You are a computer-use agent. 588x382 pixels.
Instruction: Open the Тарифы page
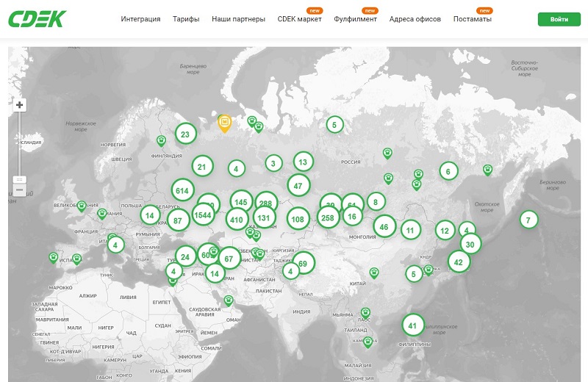pyautogui.click(x=186, y=19)
